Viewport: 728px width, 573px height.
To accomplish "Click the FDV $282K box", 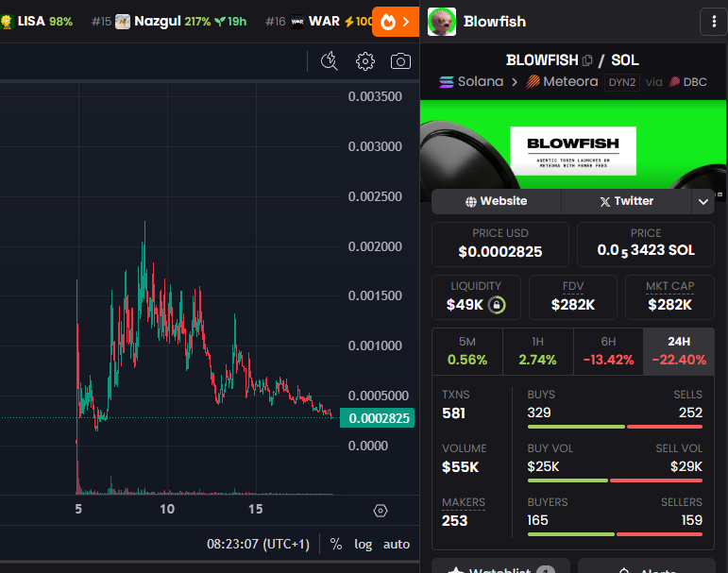I will pyautogui.click(x=573, y=297).
